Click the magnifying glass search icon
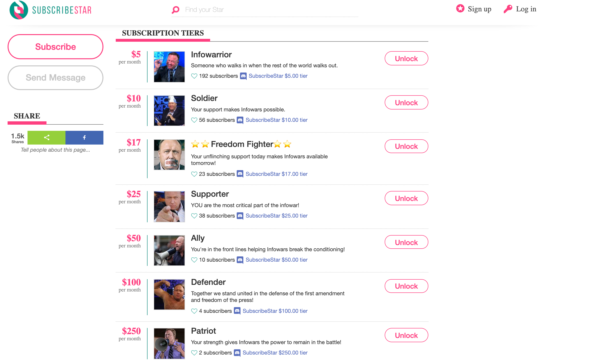This screenshot has height=364, width=610. pyautogui.click(x=176, y=10)
